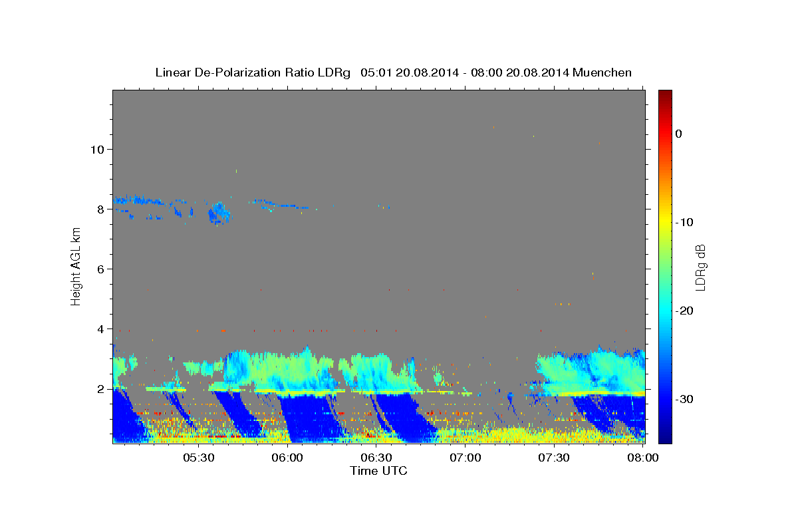Click the 'Height AGL km' axis label
The width and height of the screenshot is (798, 532).
76,267
